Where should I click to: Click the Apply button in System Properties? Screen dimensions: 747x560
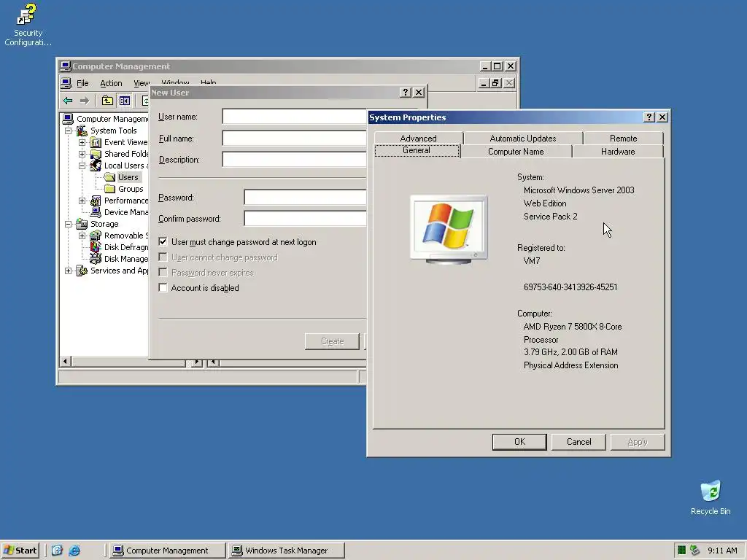tap(638, 442)
